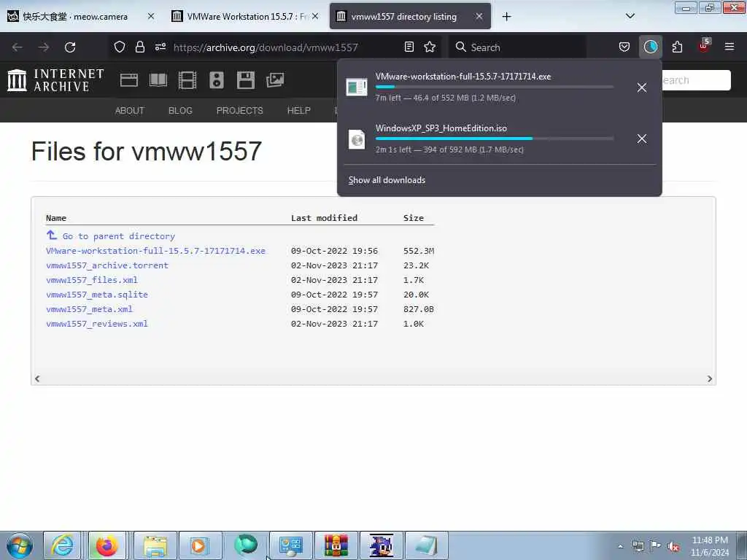Open the Windows Start menu
The width and height of the screenshot is (747, 560).
pyautogui.click(x=20, y=545)
